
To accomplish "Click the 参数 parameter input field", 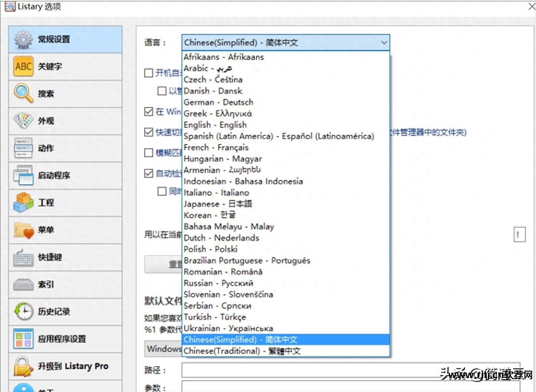I will (x=351, y=386).
